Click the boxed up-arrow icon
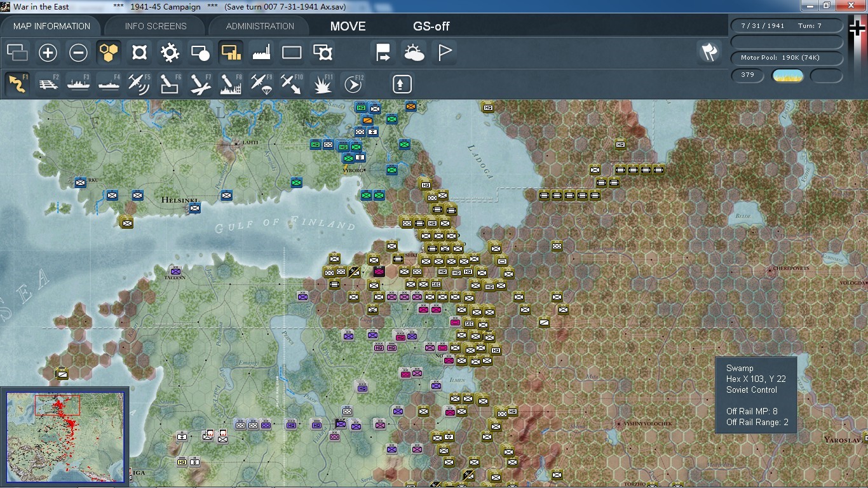This screenshot has width=868, height=488. pyautogui.click(x=402, y=84)
